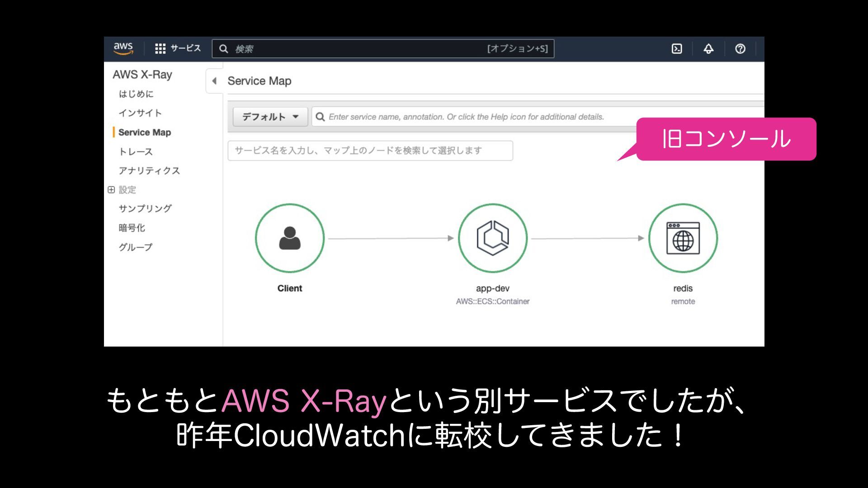Click the サービス名 node search field
Viewport: 868px width, 488px height.
[x=370, y=150]
